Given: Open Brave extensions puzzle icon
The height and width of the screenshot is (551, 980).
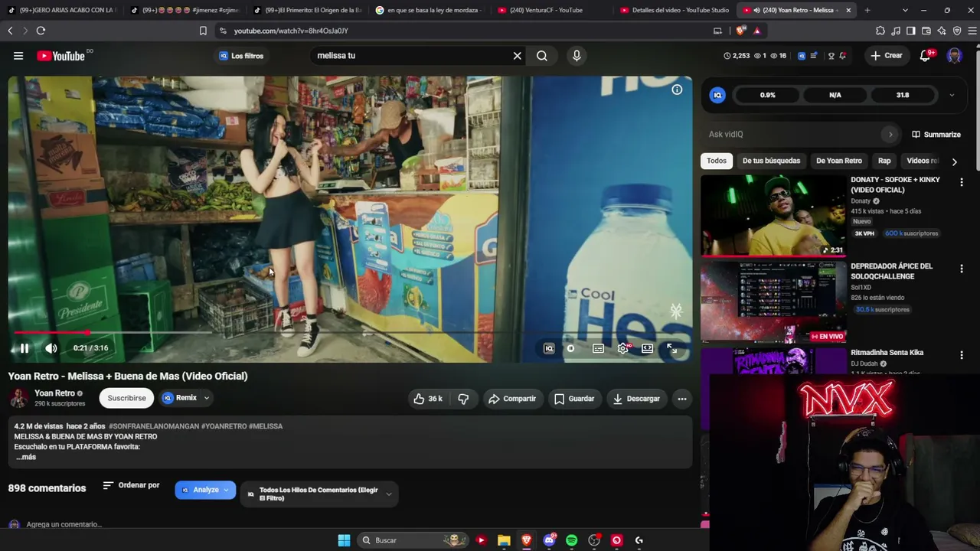Looking at the screenshot, I should [880, 31].
